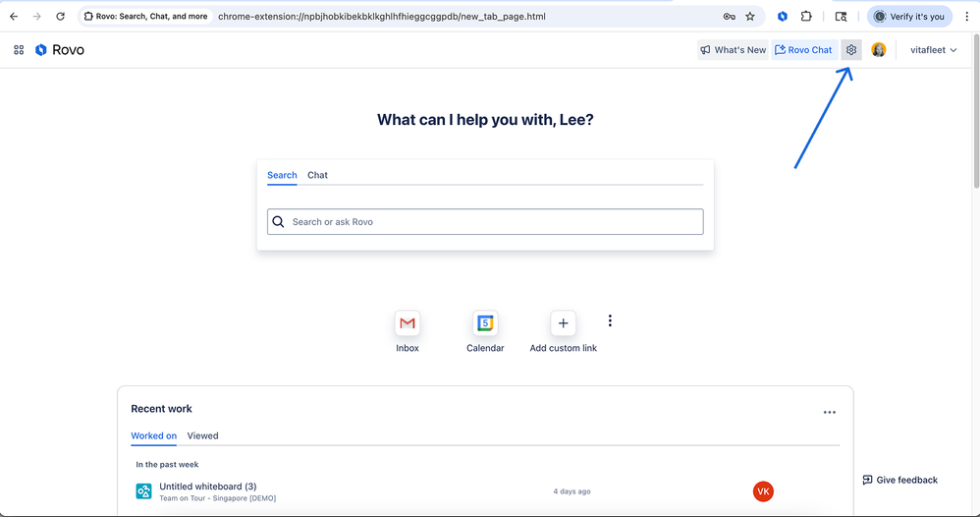
Task: Switch to the Chat tab
Action: (317, 175)
